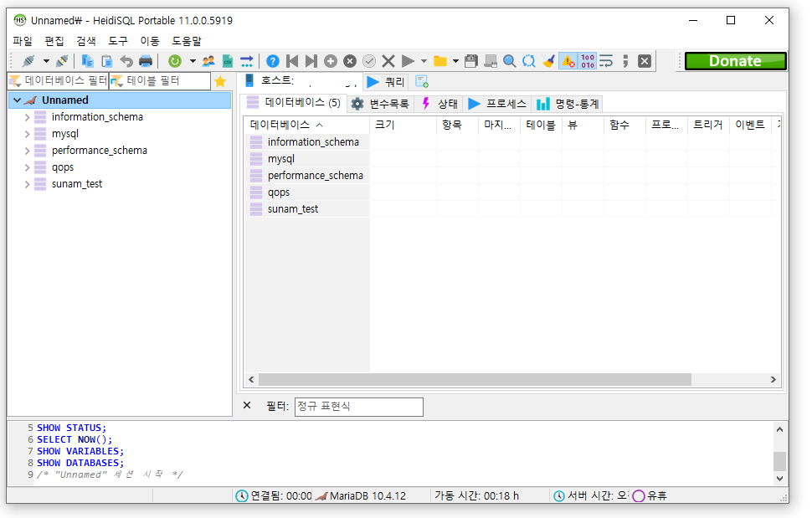Open the 편집 menu
This screenshot has height=518, width=812.
54,41
